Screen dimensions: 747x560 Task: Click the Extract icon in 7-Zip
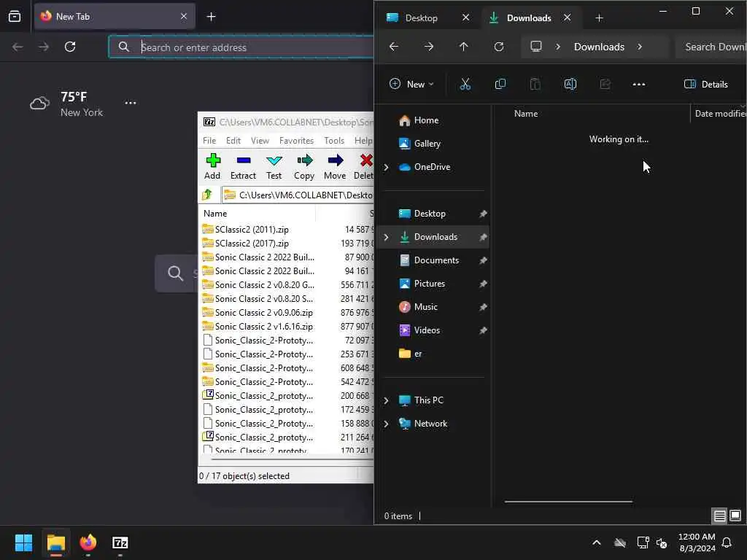243,166
